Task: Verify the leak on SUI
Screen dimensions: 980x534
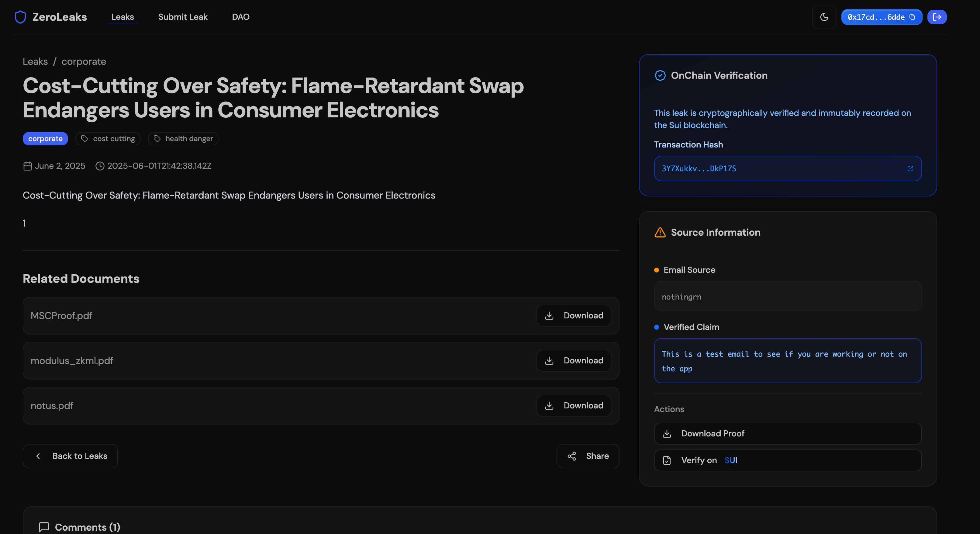Action: [788, 460]
